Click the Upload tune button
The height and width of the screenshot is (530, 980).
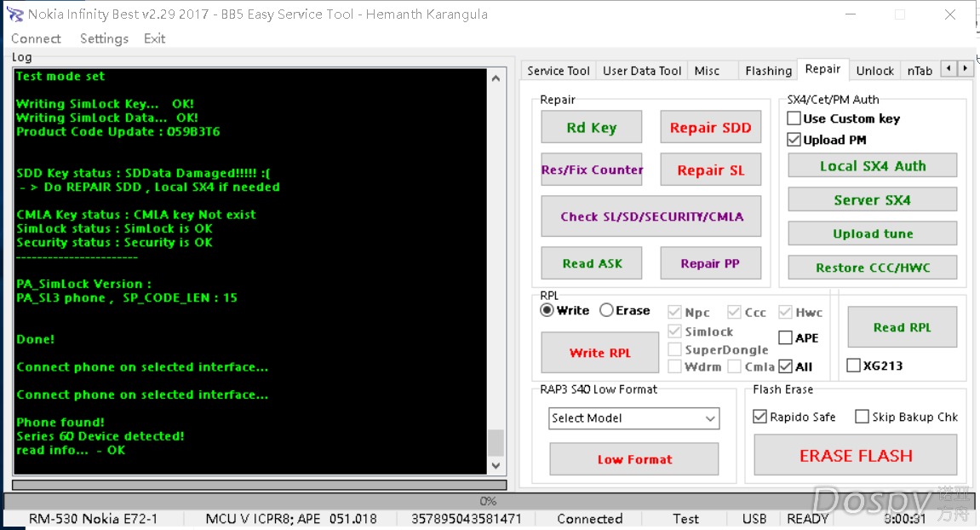click(873, 233)
